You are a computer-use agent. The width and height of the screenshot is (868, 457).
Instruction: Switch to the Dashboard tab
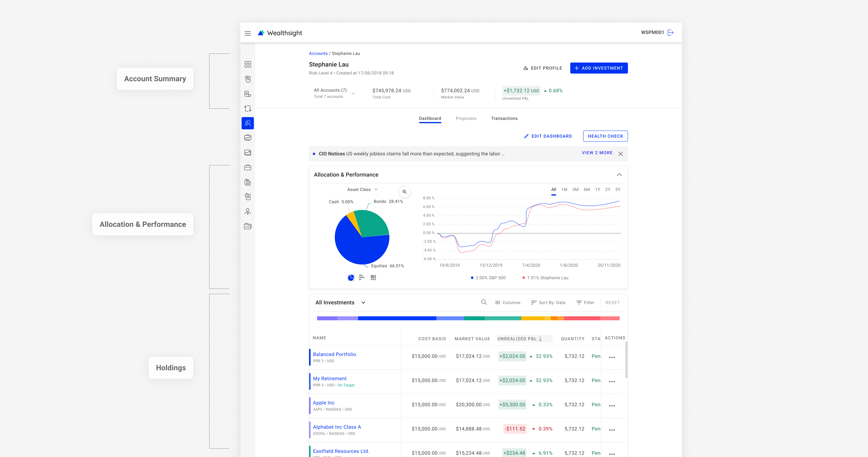(430, 119)
